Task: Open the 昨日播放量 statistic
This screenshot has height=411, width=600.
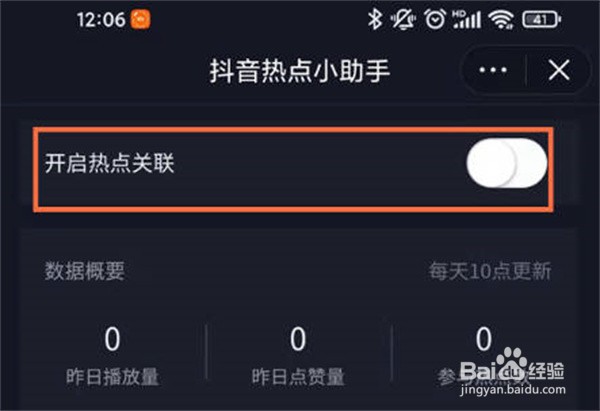Action: point(112,376)
